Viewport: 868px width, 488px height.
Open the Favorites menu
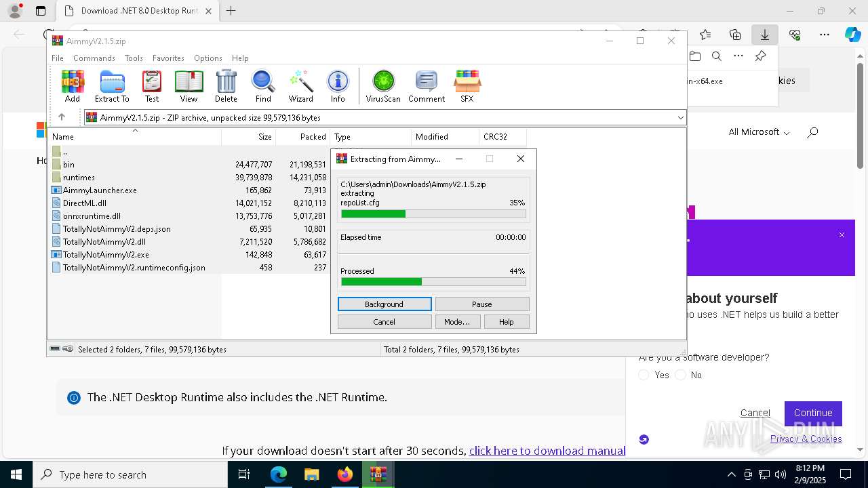[x=168, y=58]
